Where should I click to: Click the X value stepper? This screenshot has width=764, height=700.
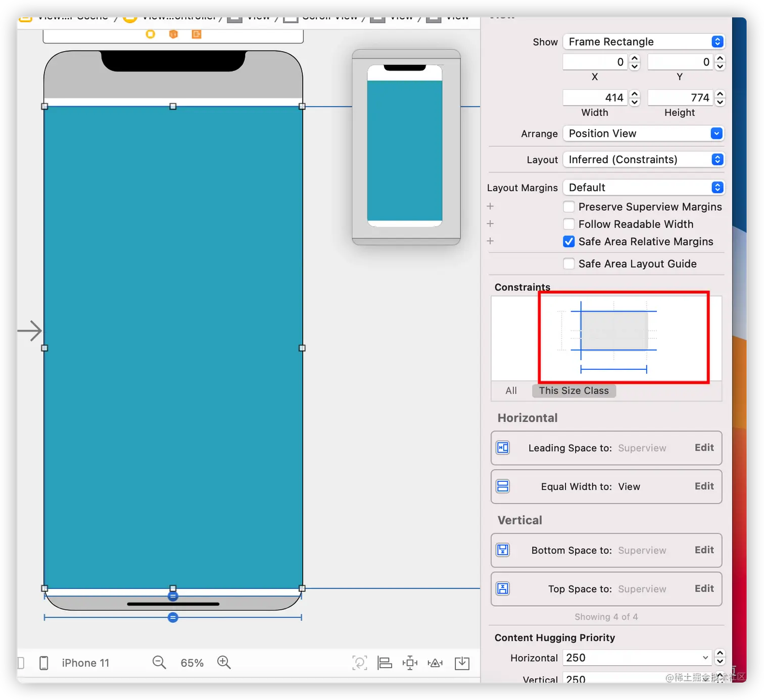pos(635,62)
